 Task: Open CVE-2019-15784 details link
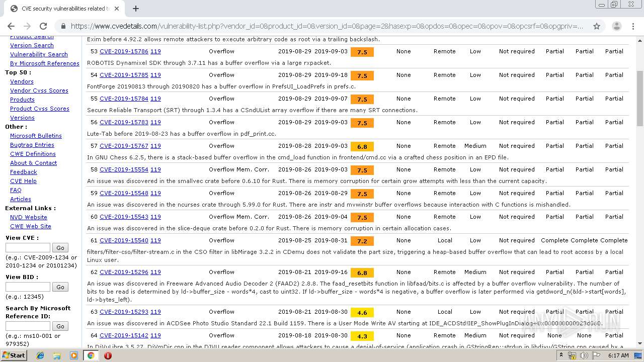point(124,99)
